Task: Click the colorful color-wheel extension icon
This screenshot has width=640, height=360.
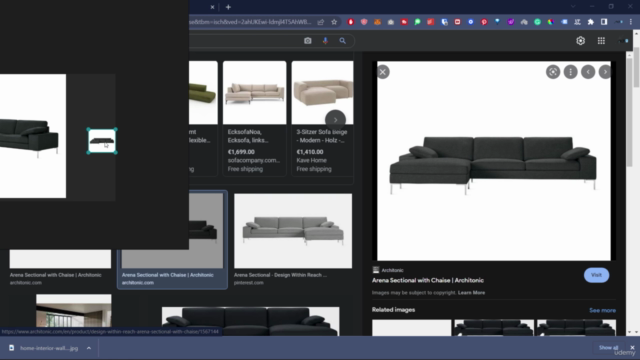Action: [x=551, y=22]
